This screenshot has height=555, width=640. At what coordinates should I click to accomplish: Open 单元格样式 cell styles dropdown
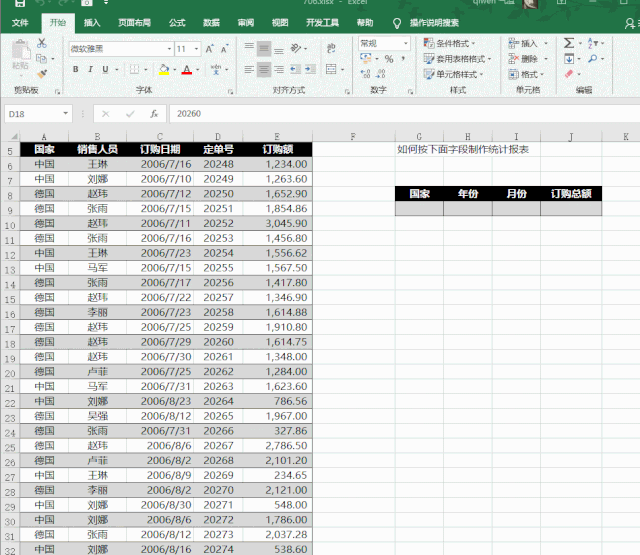(x=453, y=74)
